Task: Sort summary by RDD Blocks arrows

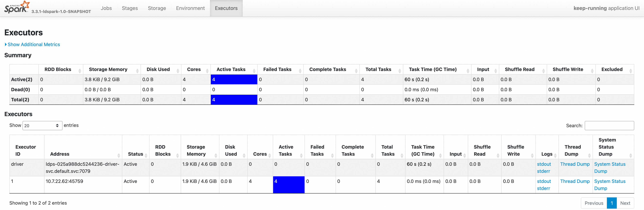Action: pos(80,71)
